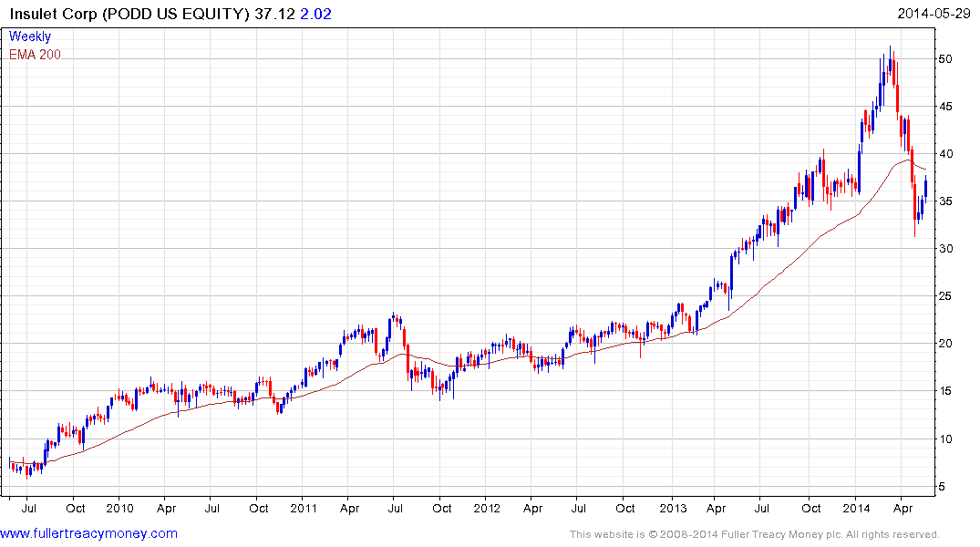Click the '2010' year label on time axis
This screenshot has height=547, width=980.
[119, 508]
